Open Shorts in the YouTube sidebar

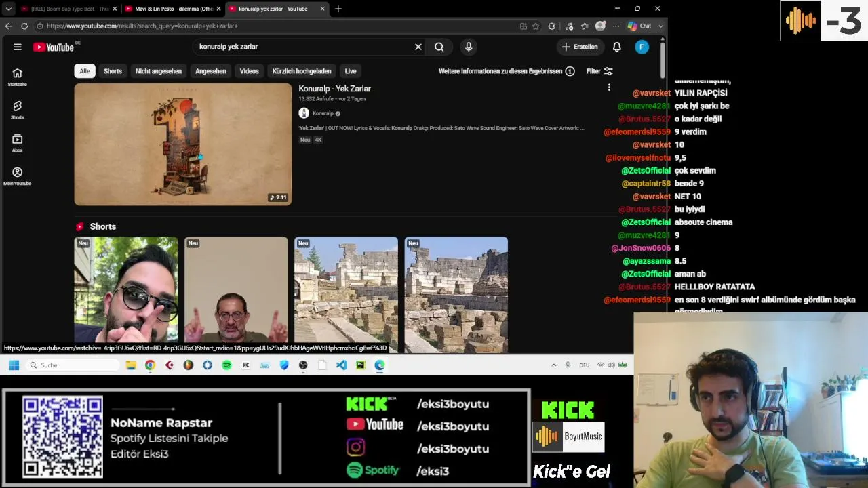point(18,110)
